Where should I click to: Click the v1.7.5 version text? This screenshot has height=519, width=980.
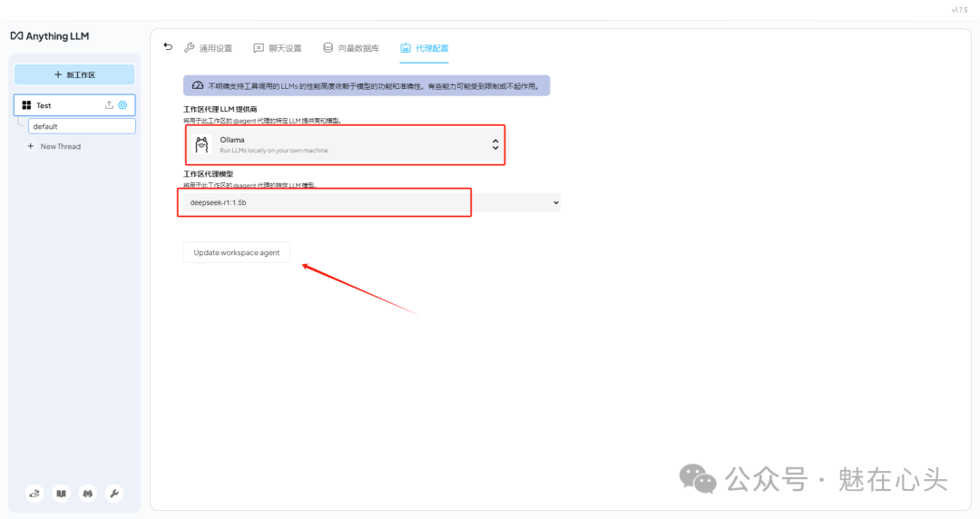click(x=959, y=10)
